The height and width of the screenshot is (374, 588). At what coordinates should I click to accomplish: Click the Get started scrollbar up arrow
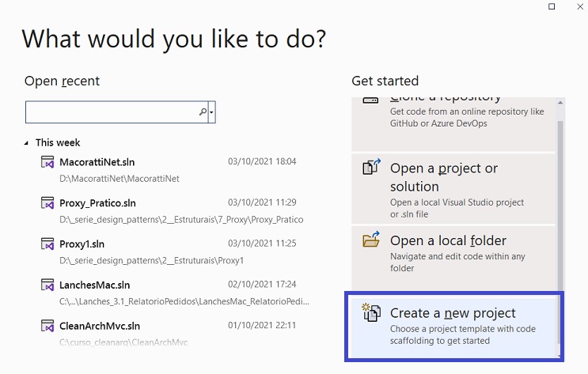[560, 103]
